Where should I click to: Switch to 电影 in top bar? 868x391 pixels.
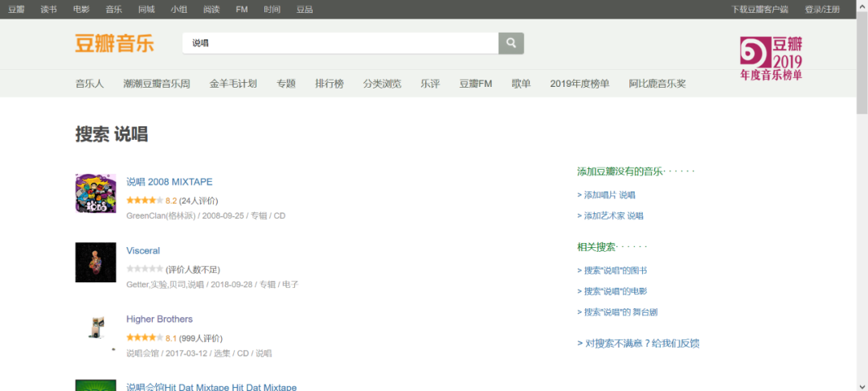tap(81, 9)
